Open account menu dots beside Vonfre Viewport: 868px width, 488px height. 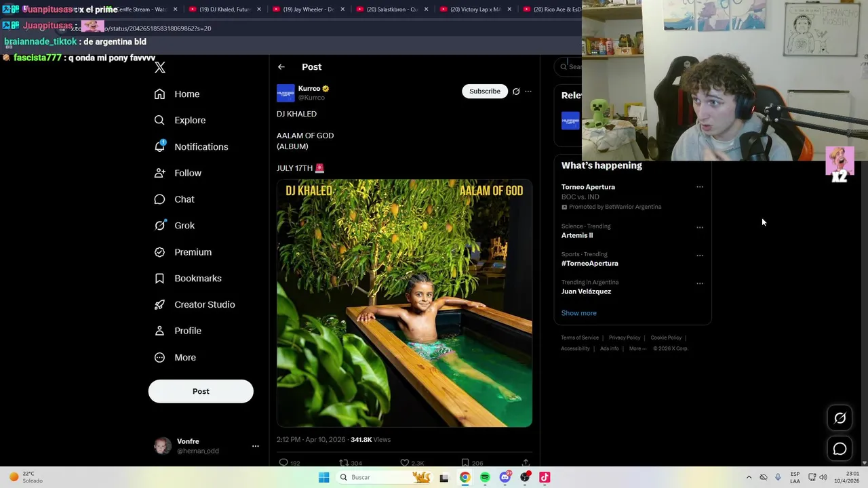point(256,446)
